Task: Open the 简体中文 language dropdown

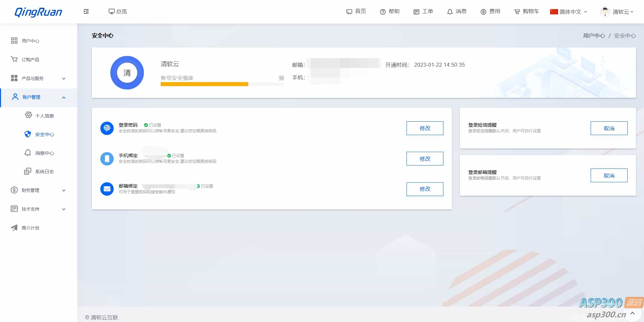Action: point(569,12)
